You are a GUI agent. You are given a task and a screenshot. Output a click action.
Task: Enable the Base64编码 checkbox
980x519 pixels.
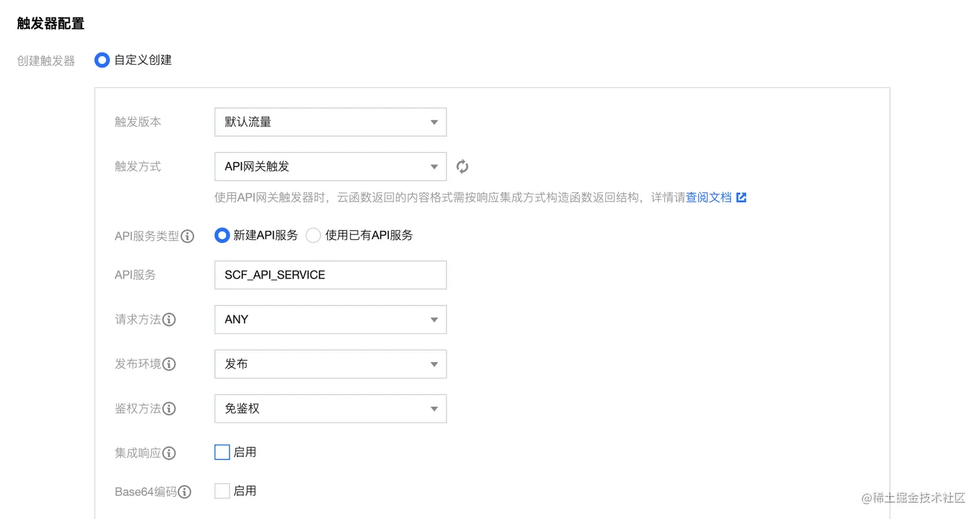222,490
